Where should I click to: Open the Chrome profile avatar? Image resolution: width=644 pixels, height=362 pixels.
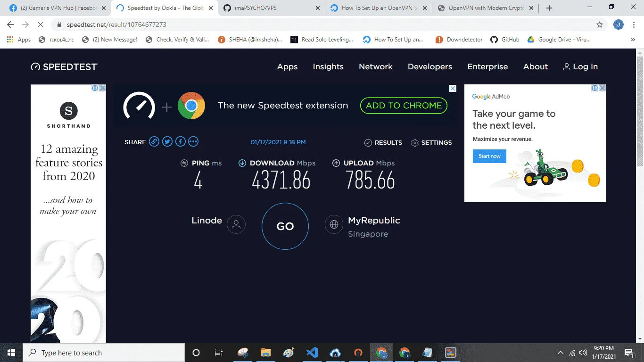point(619,25)
